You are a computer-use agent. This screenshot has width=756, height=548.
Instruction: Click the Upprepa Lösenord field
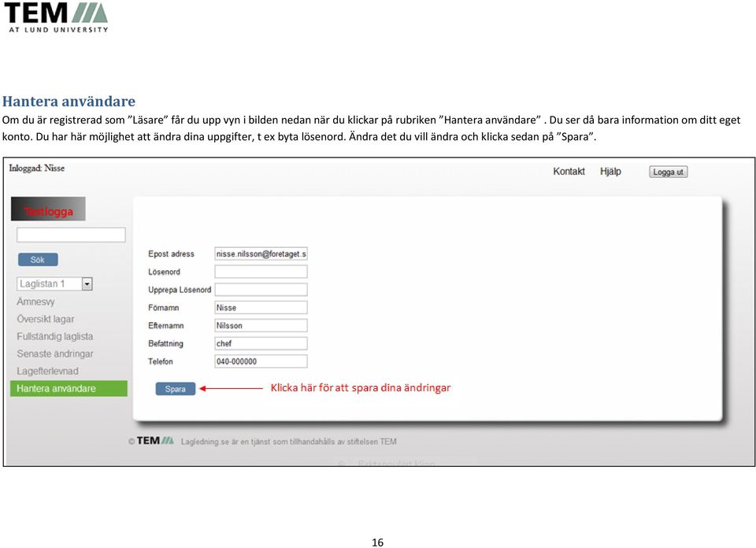261,290
